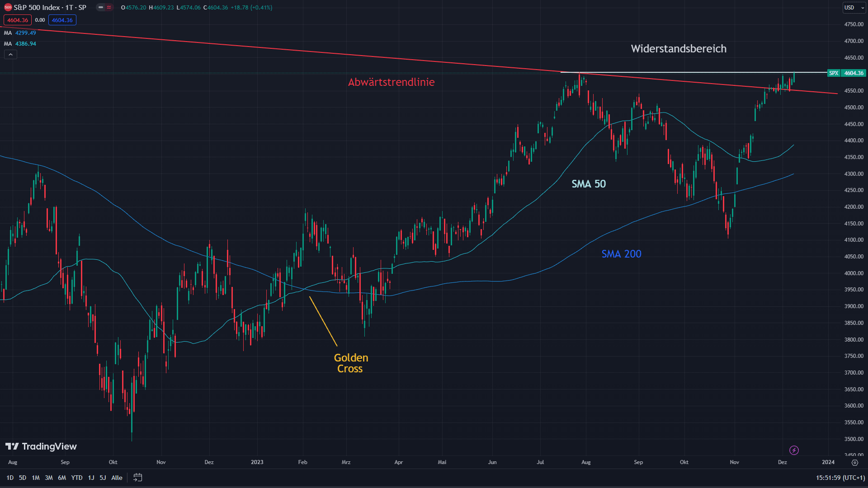Click the blue buy price 4604.36 box
Screen dimensions: 868x488
pyautogui.click(x=62, y=20)
